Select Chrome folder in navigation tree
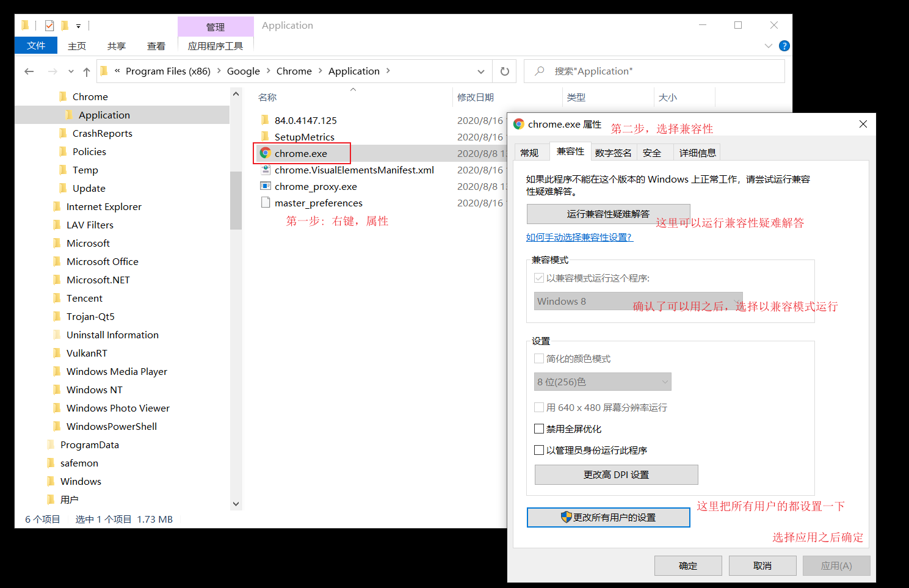 (x=90, y=96)
